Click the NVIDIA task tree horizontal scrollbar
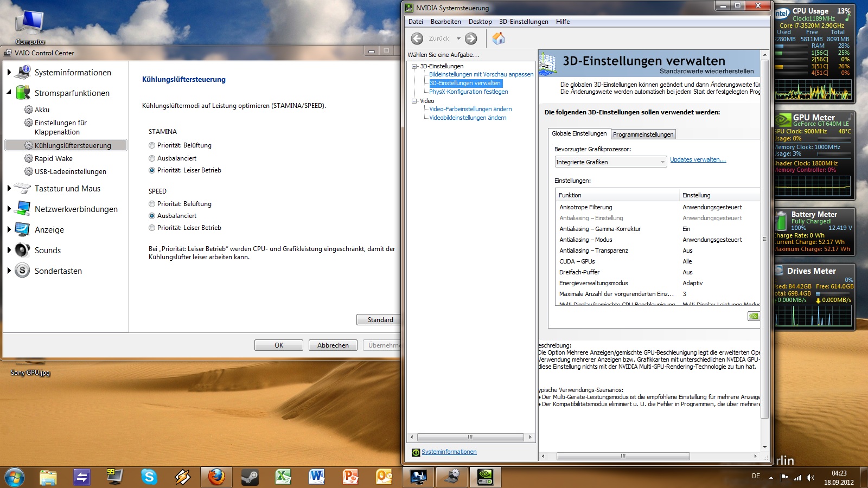The image size is (868, 488). point(470,437)
